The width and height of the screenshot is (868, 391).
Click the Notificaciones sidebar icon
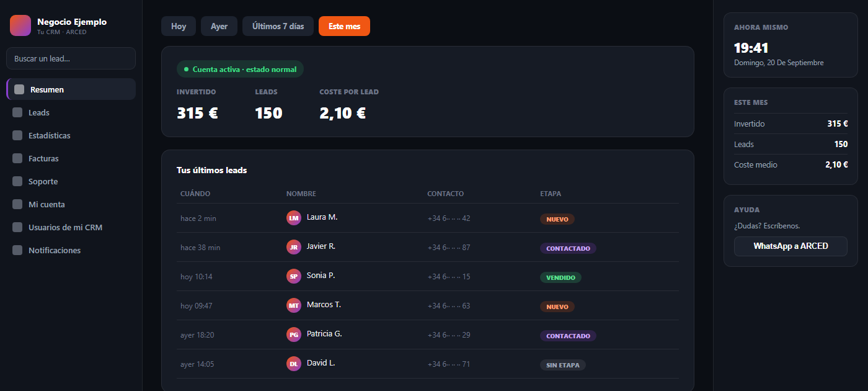(17, 250)
